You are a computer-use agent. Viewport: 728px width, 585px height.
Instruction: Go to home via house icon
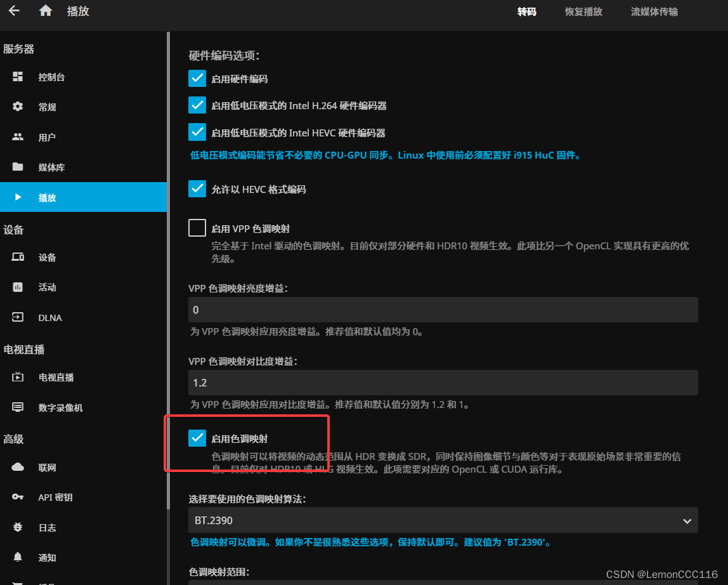[x=46, y=11]
